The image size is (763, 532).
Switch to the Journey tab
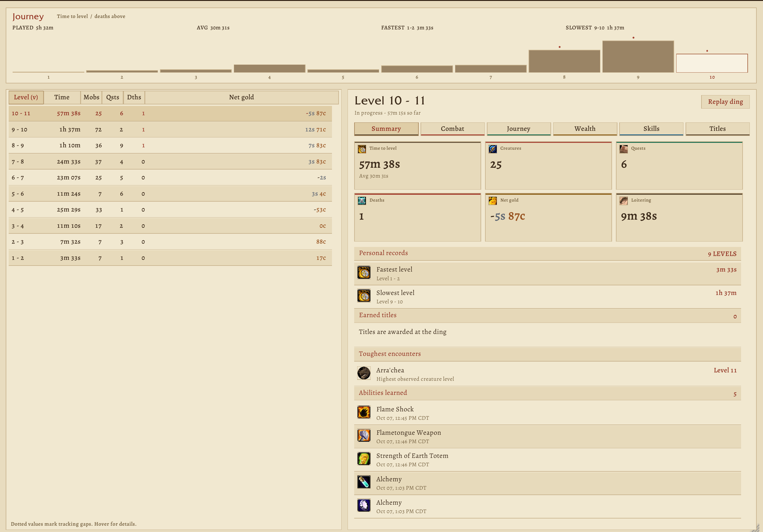[x=518, y=129]
